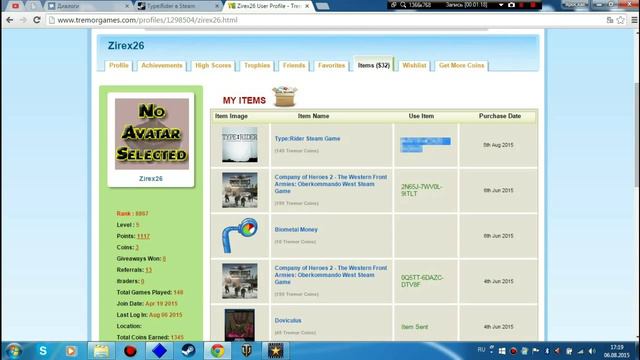
Task: Click the browser forward arrow
Action: click(x=23, y=20)
